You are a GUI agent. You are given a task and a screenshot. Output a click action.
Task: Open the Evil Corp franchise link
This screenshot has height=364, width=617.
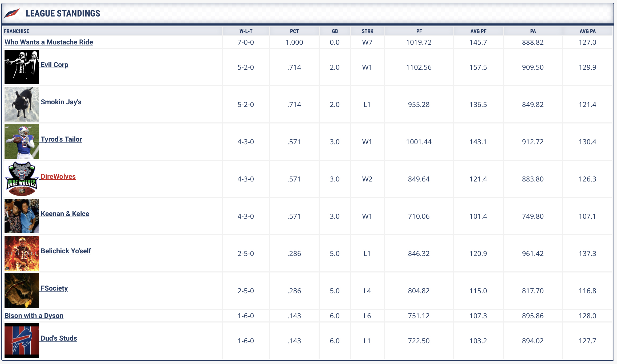(54, 65)
